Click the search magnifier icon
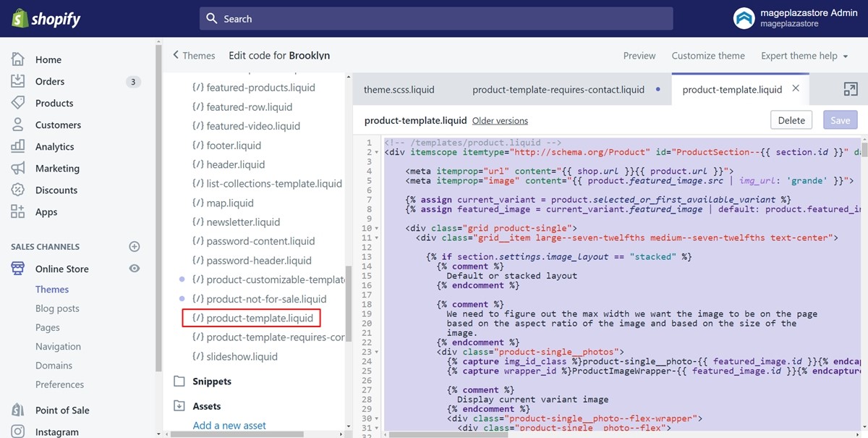This screenshot has width=868, height=438. [x=212, y=19]
